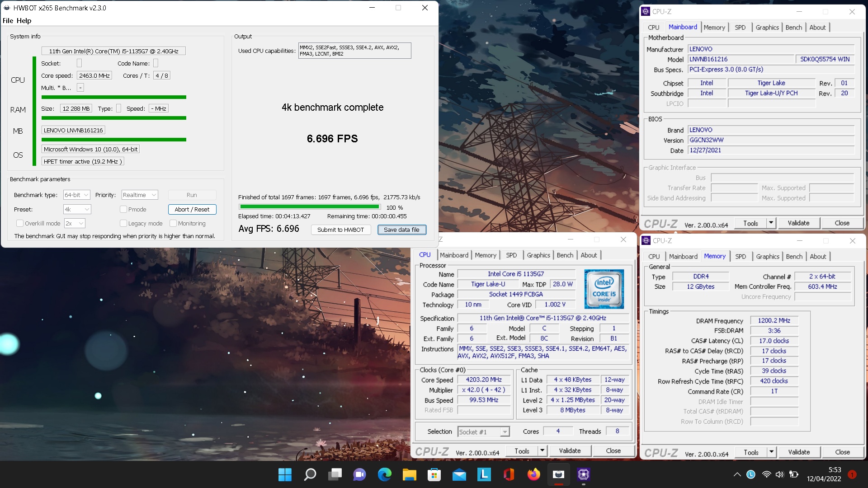The image size is (868, 488).
Task: Expand Tools arrow in CPU-Z CPU window
Action: click(542, 450)
